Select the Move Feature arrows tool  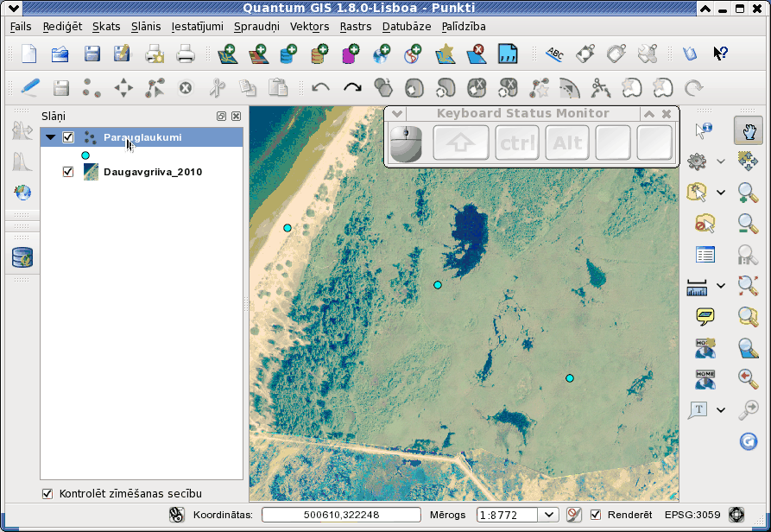click(x=123, y=88)
